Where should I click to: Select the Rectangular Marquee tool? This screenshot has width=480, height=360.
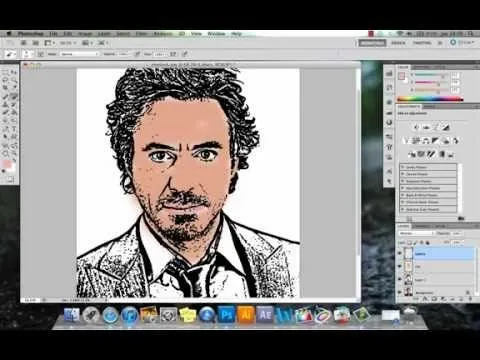pos(5,72)
